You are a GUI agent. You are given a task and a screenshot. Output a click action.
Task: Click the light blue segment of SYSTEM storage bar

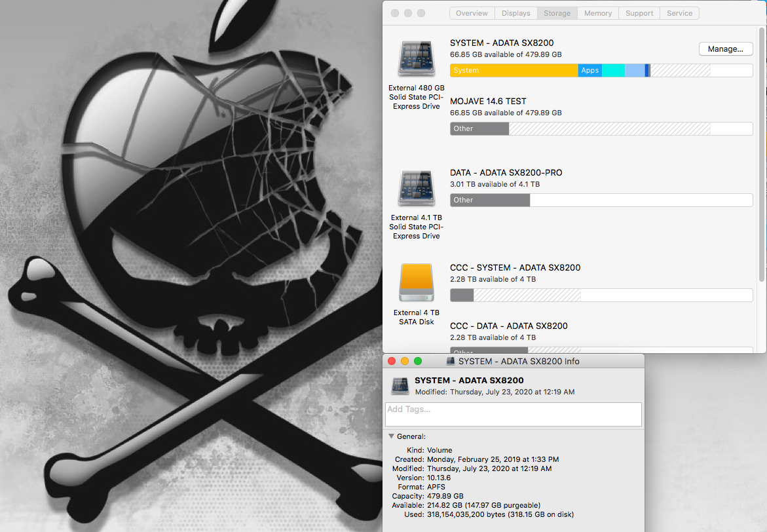pos(635,71)
